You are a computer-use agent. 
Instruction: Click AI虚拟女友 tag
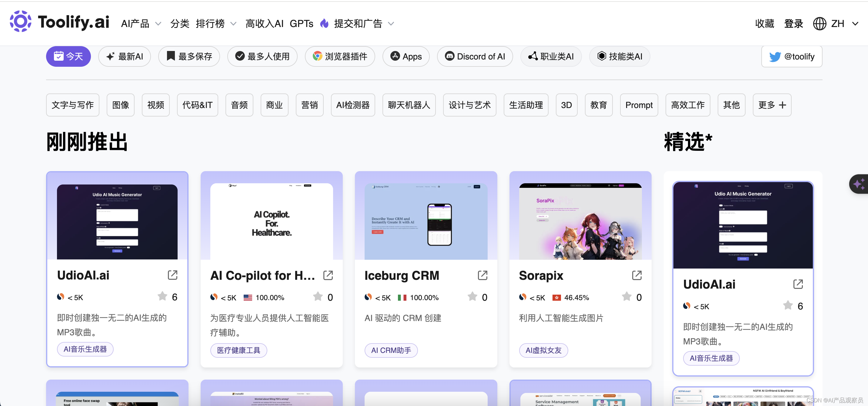(543, 350)
